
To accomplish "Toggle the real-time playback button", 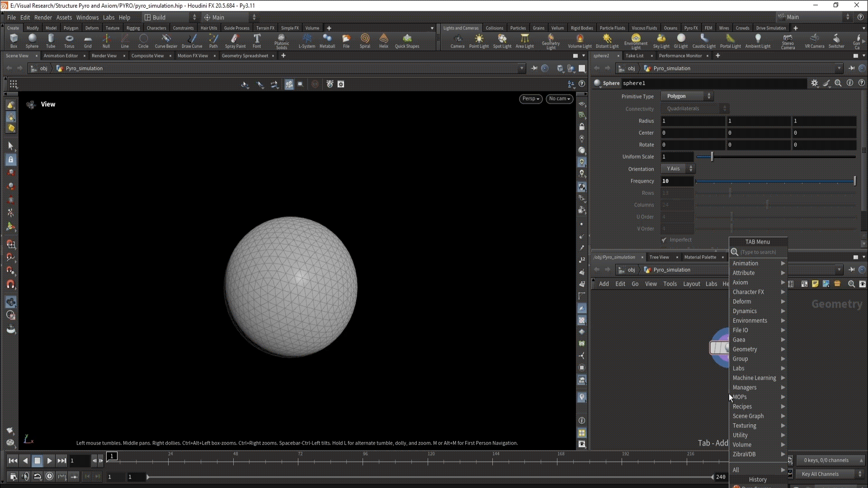I will tap(49, 476).
